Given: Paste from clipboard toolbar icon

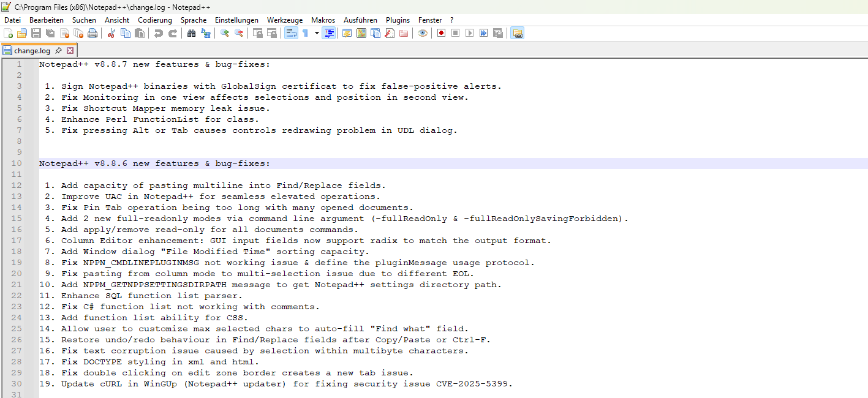Looking at the screenshot, I should point(140,32).
